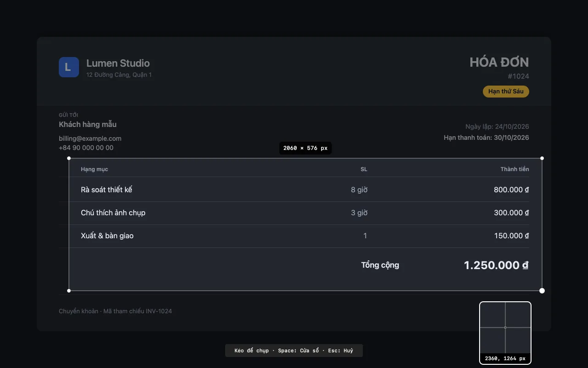Click the "Xuất & bàn giao" row item

107,236
